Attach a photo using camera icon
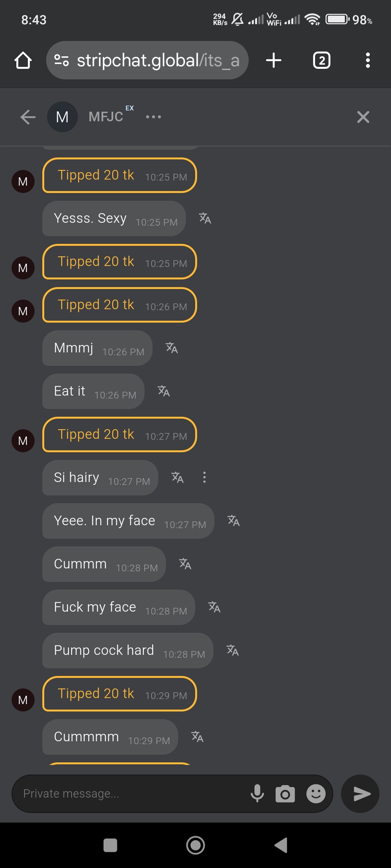 285,794
